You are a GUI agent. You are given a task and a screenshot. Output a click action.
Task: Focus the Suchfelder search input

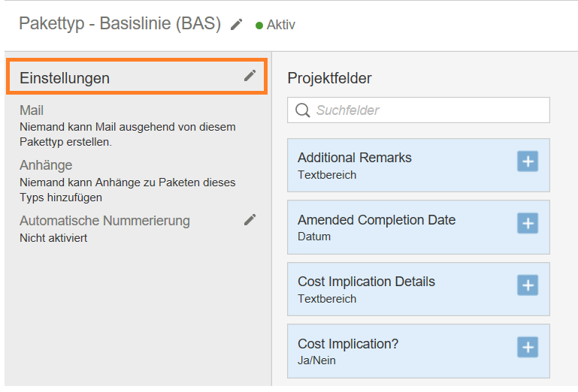point(419,110)
